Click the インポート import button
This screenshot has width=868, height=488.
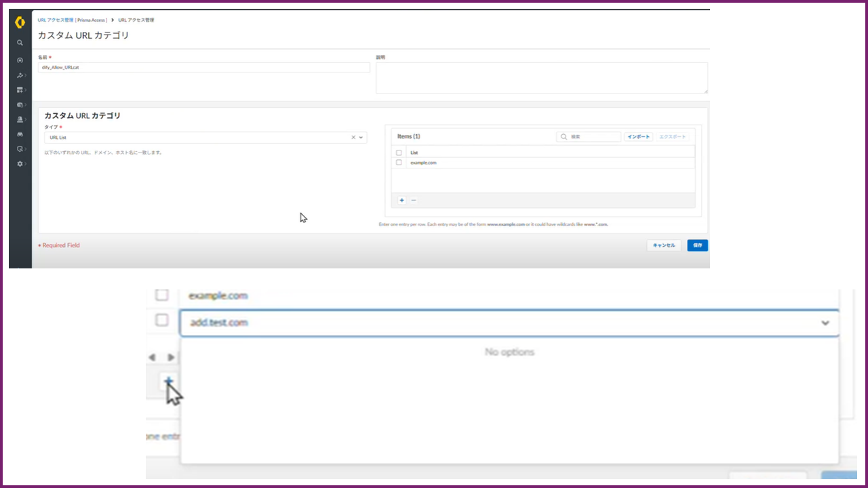pyautogui.click(x=638, y=137)
